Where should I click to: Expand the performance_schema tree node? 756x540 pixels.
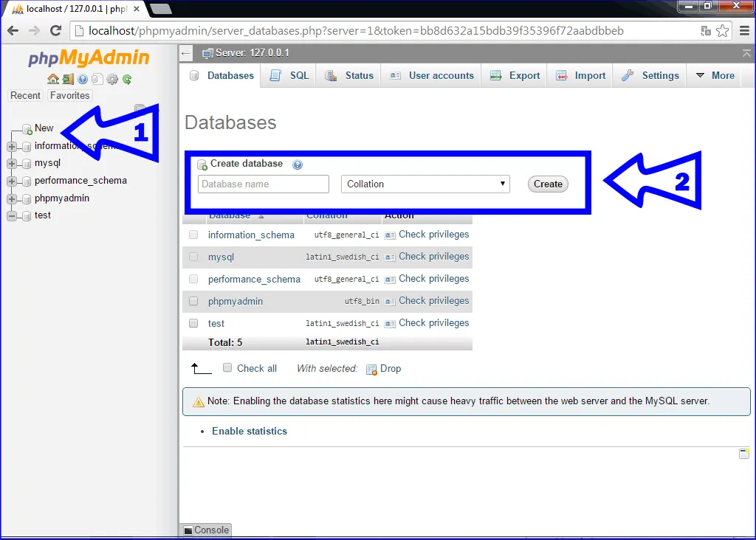tap(12, 181)
